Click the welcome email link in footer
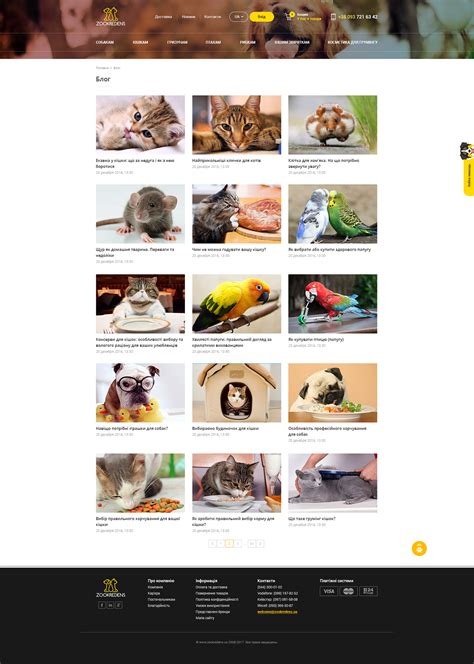 [277, 612]
